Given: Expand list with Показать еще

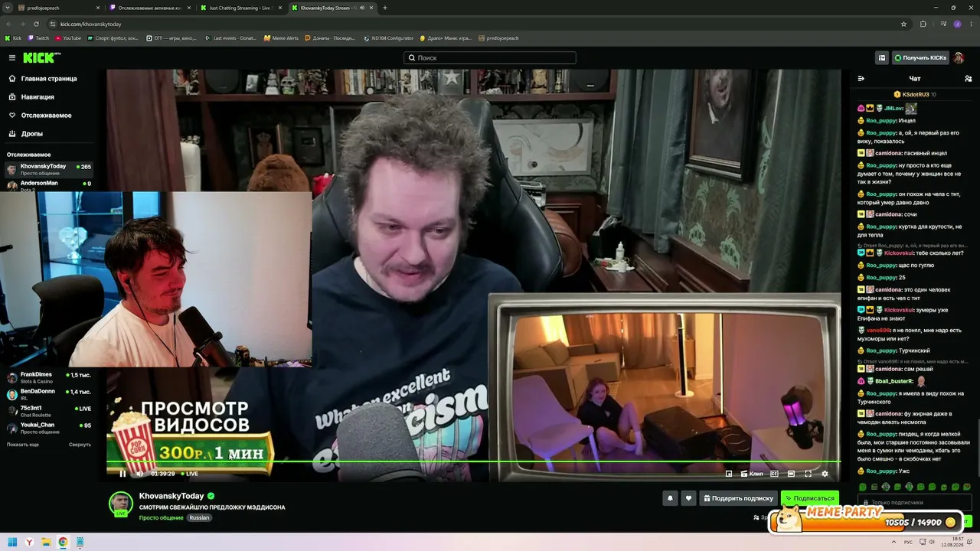Looking at the screenshot, I should coord(23,445).
